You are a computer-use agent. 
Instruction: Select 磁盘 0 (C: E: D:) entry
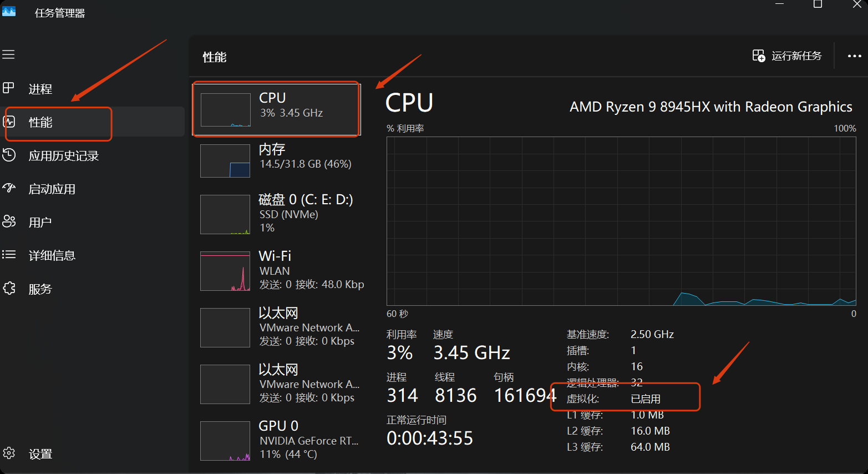click(x=280, y=214)
